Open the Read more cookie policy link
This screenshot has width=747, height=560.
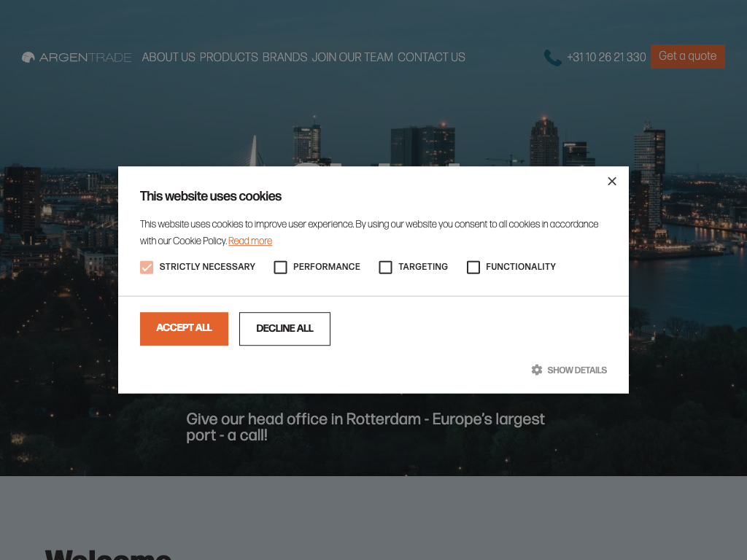[x=250, y=241]
